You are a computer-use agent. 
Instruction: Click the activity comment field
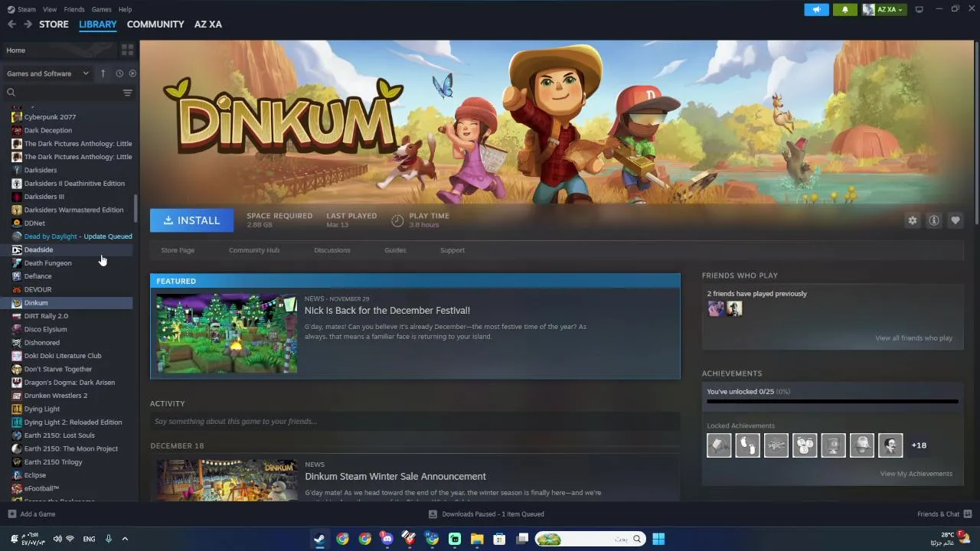415,422
